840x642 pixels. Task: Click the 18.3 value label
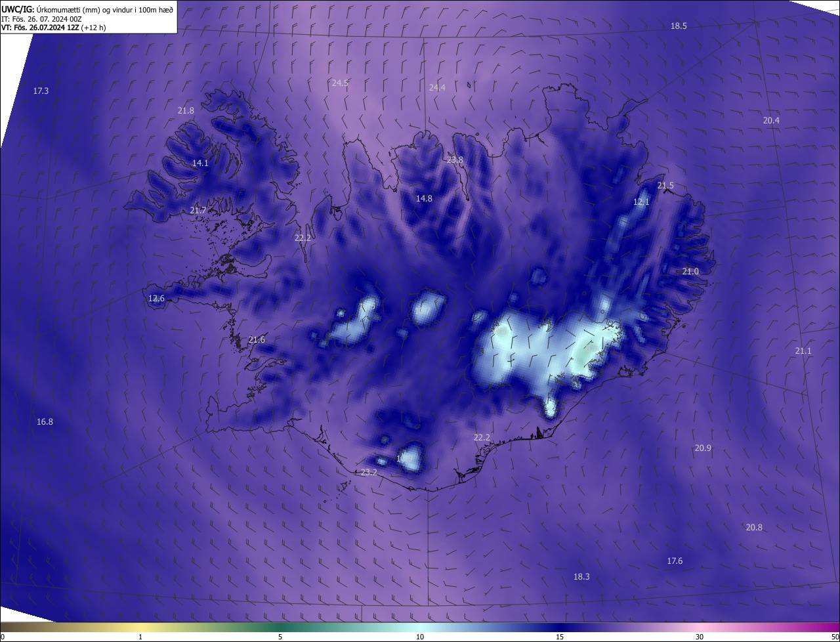click(x=581, y=576)
